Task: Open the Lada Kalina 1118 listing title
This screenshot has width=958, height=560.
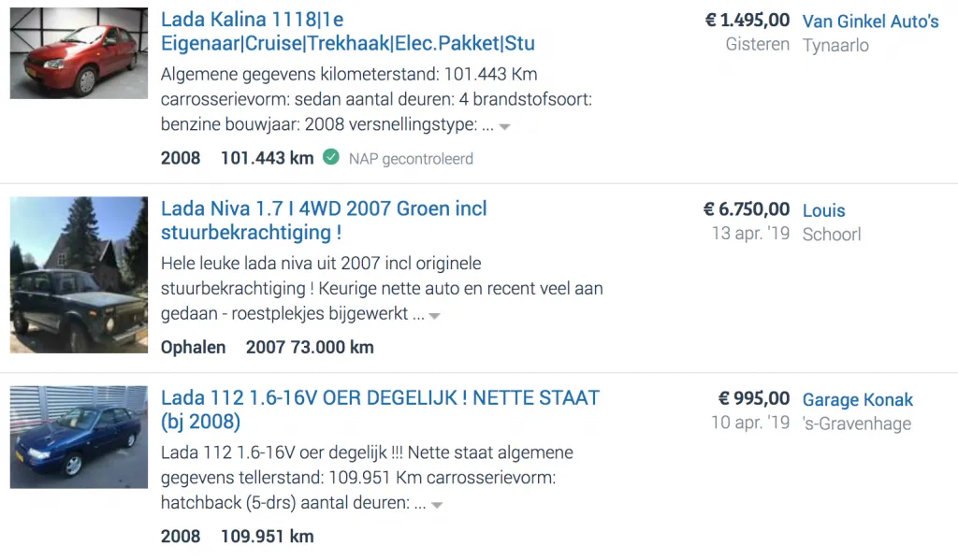Action: coord(348,31)
